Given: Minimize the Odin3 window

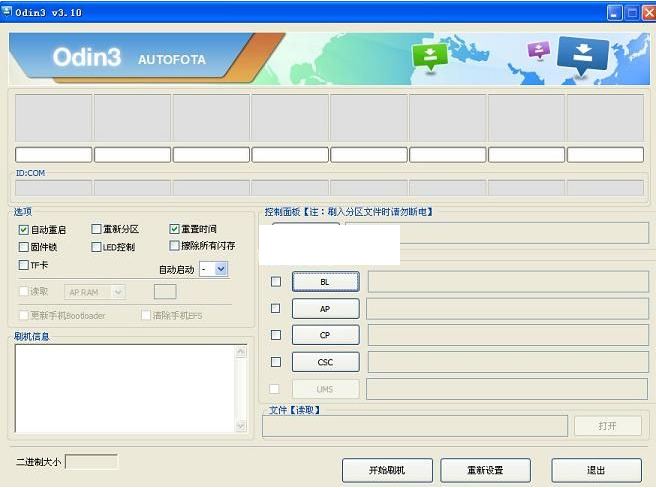Looking at the screenshot, I should (615, 12).
